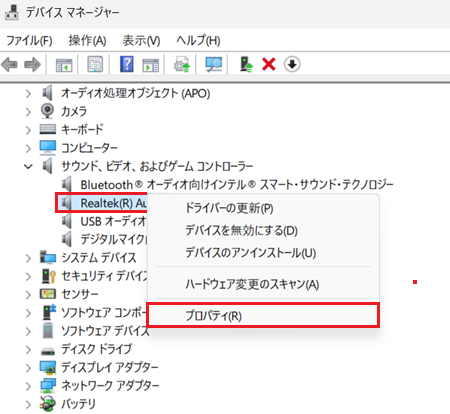The width and height of the screenshot is (450, 414).
Task: Open the ファイル(F) menu
Action: click(29, 41)
